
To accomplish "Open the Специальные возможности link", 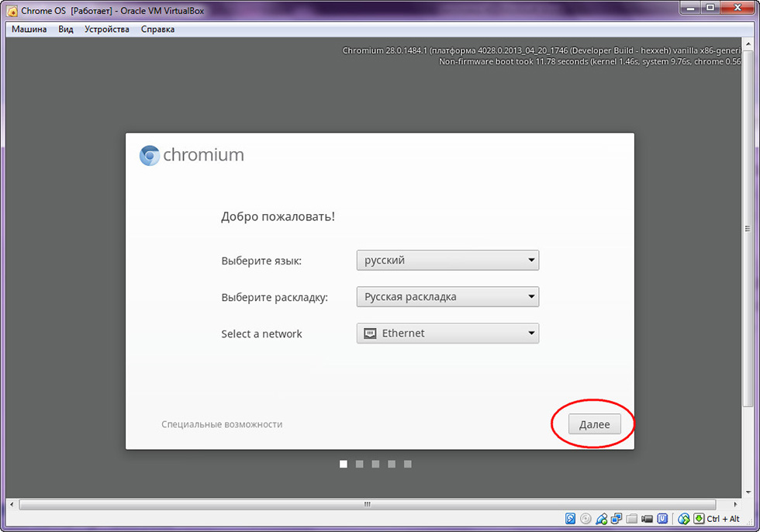I will (x=222, y=424).
